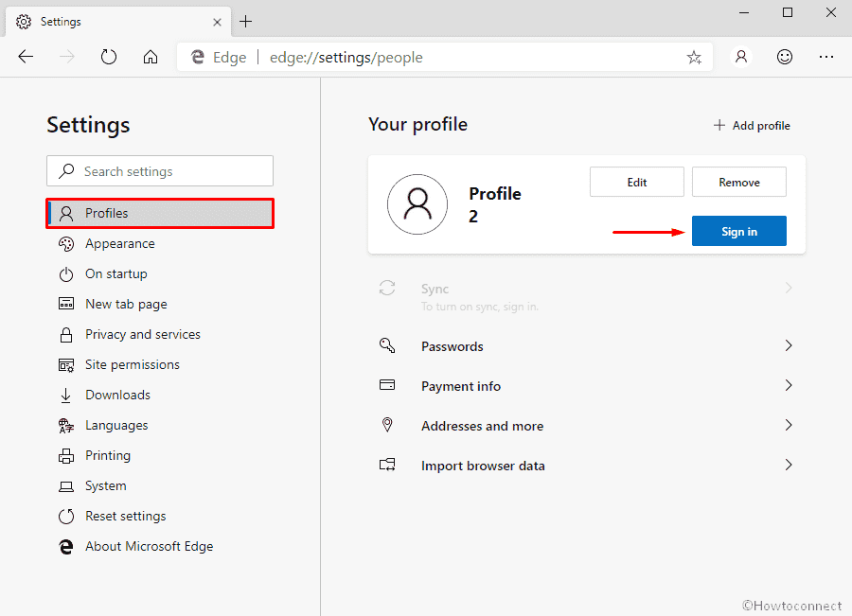Minimize the Edge window
The width and height of the screenshot is (852, 616).
[744, 12]
